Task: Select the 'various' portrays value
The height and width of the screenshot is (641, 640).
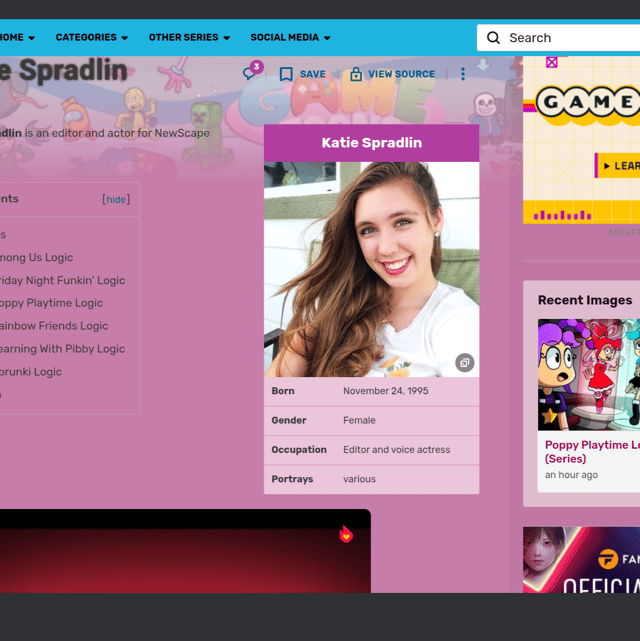Action: [x=359, y=479]
